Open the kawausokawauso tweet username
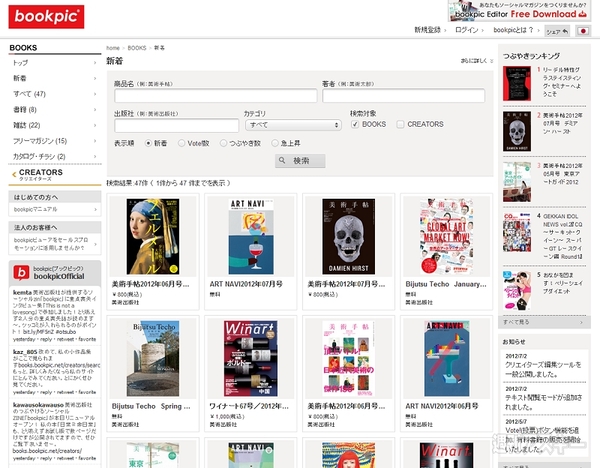The height and width of the screenshot is (468, 600). pos(38,404)
